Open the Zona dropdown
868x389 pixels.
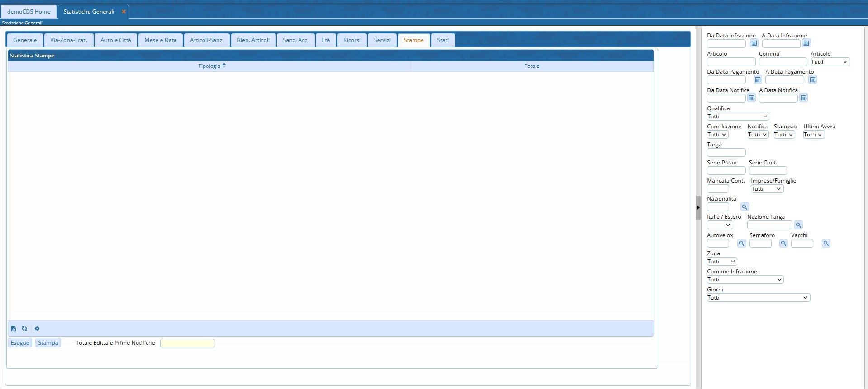click(x=722, y=262)
